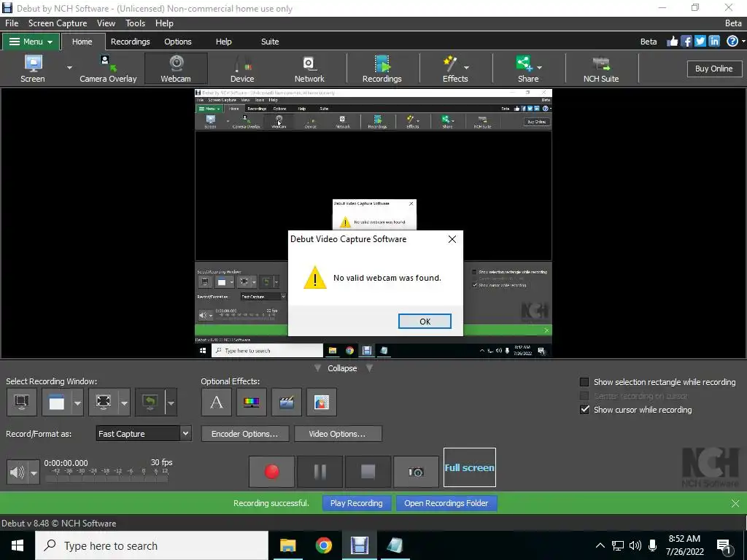Click the speaker audio icon

(18, 472)
